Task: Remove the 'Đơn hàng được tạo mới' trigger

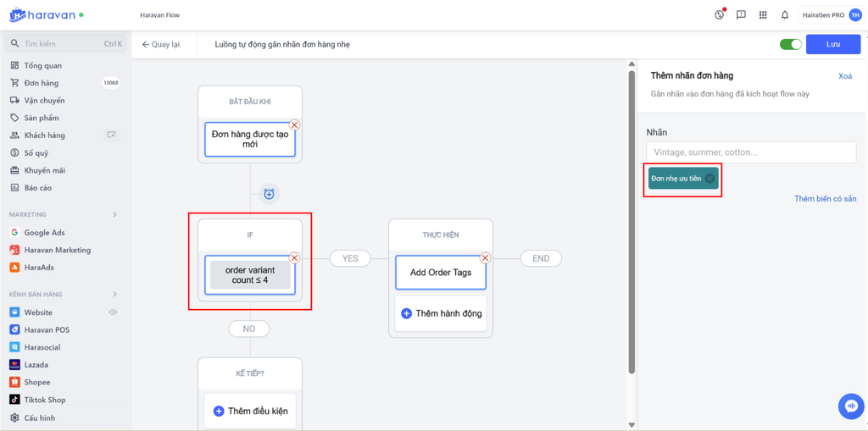Action: tap(294, 125)
